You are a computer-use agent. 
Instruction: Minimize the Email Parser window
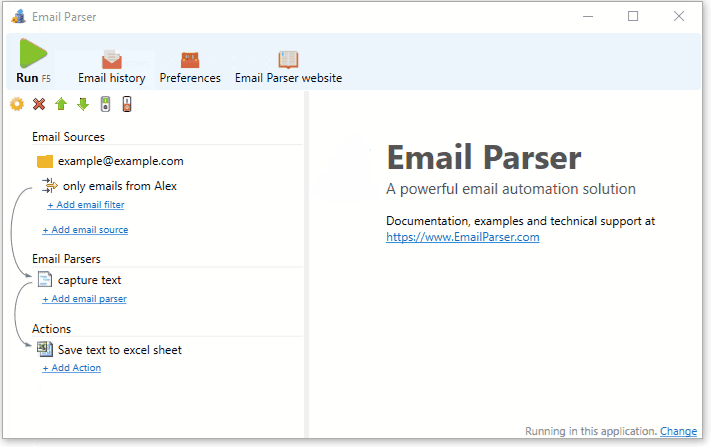coord(588,16)
